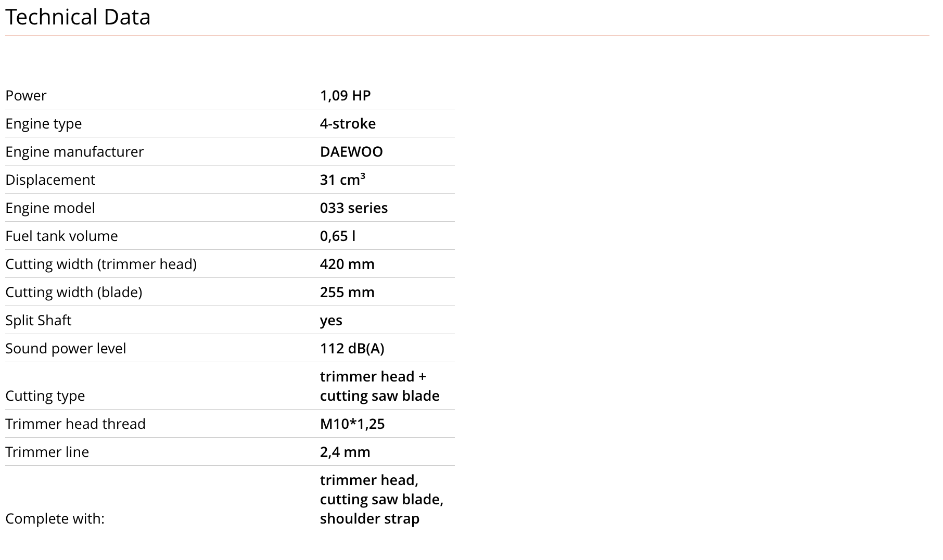This screenshot has height=560, width=943.
Task: Click the Complete with: label
Action: pos(55,519)
